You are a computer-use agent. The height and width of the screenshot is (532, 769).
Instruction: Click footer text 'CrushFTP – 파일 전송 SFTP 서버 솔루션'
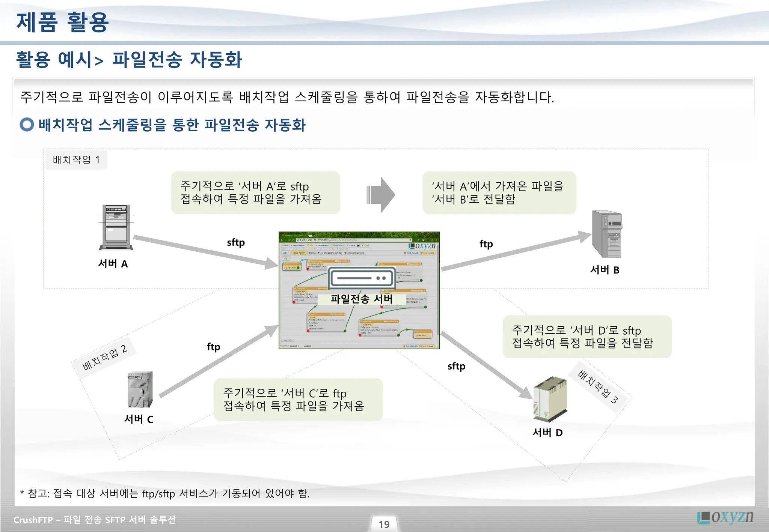coord(95,520)
